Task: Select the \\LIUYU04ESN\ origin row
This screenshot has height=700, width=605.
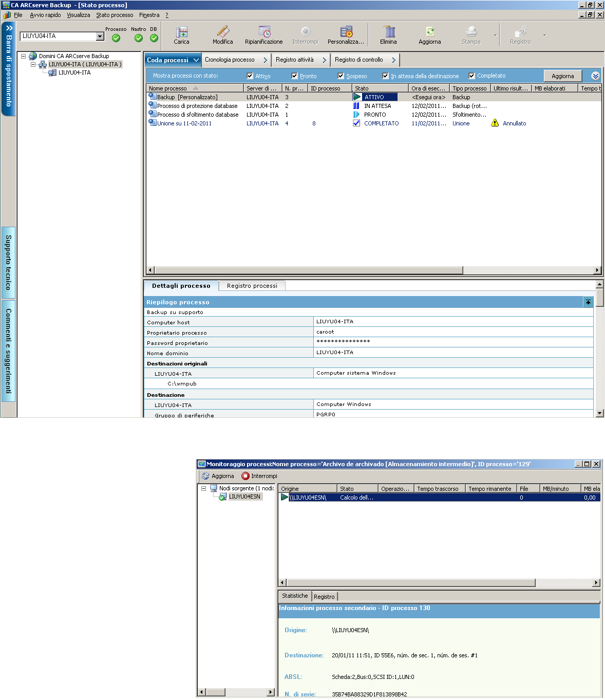Action: point(439,498)
